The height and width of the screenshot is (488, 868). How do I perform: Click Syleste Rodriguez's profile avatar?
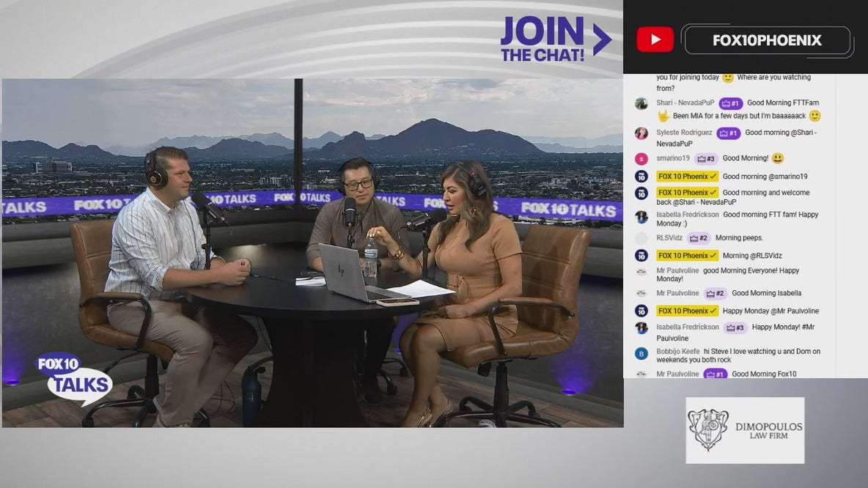[641, 133]
